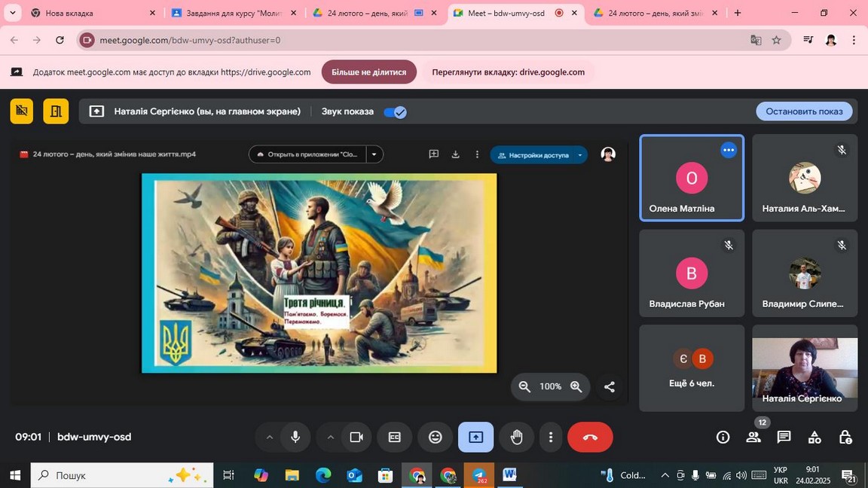Open the activities panel
Screen dimensions: 868x488
(x=815, y=437)
